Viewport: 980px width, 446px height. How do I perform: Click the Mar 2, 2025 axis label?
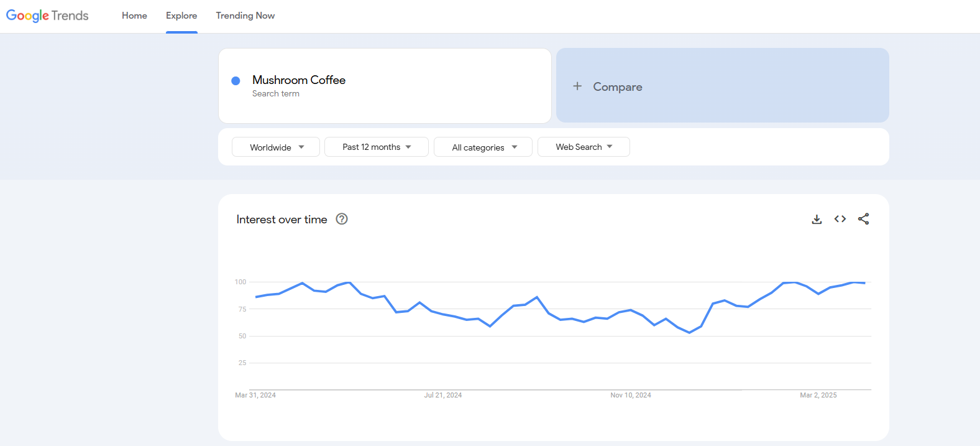[x=818, y=395]
